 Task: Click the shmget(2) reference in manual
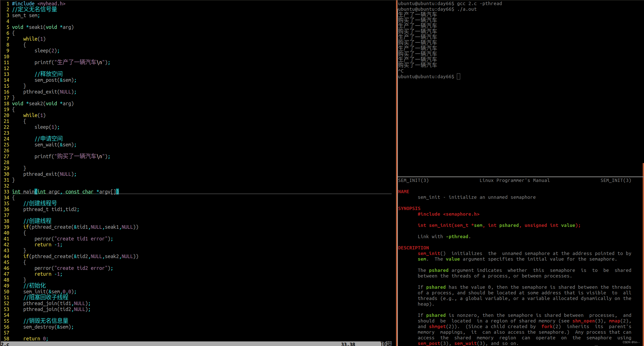pyautogui.click(x=439, y=326)
